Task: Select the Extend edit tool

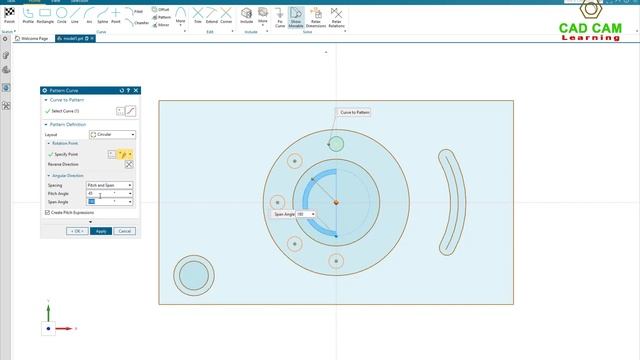Action: 211,16
